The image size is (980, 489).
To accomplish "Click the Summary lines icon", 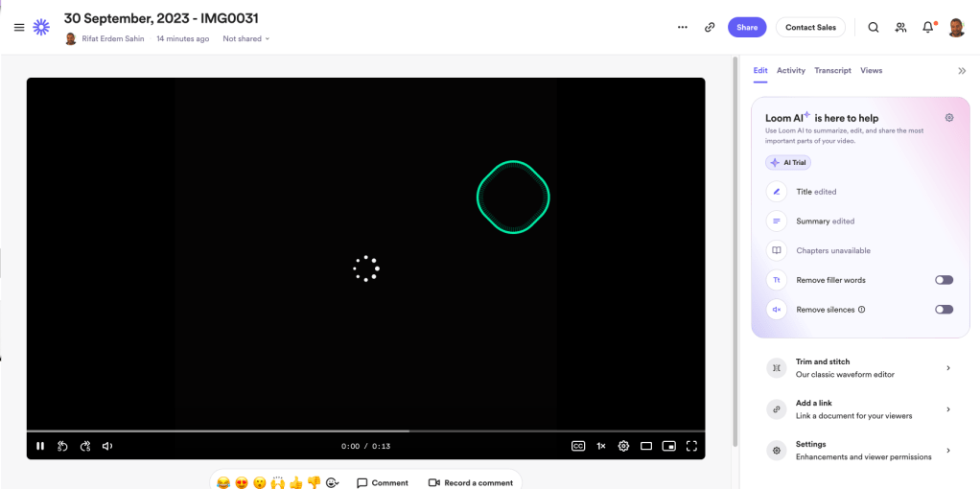I will click(777, 221).
